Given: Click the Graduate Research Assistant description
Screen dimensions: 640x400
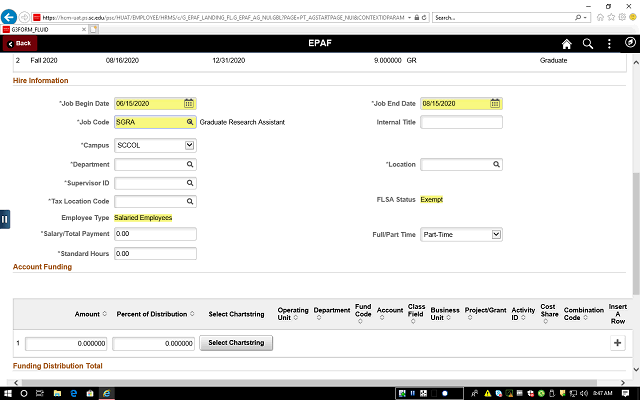Looking at the screenshot, I should click(242, 122).
